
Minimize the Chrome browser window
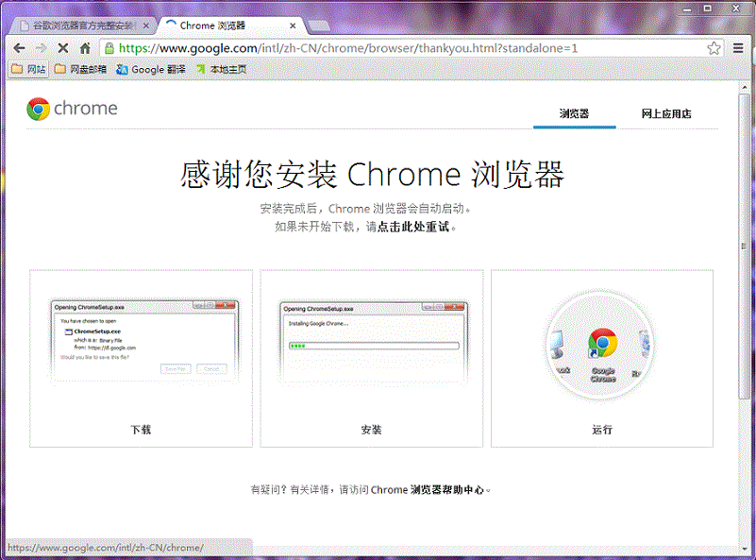[x=687, y=8]
